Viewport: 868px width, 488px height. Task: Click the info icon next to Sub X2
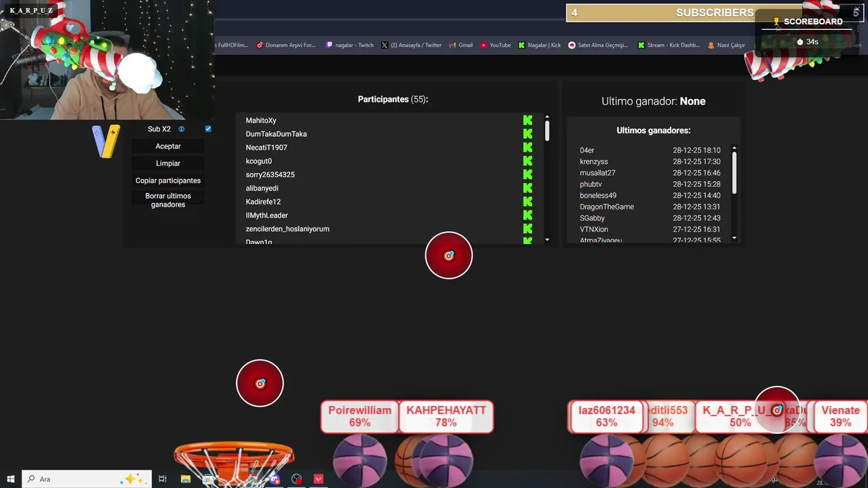181,129
